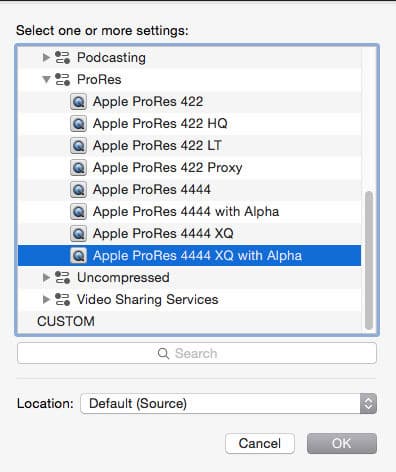Image resolution: width=396 pixels, height=472 pixels.
Task: Click the ProRes 4444 with Alpha icon
Action: point(78,212)
